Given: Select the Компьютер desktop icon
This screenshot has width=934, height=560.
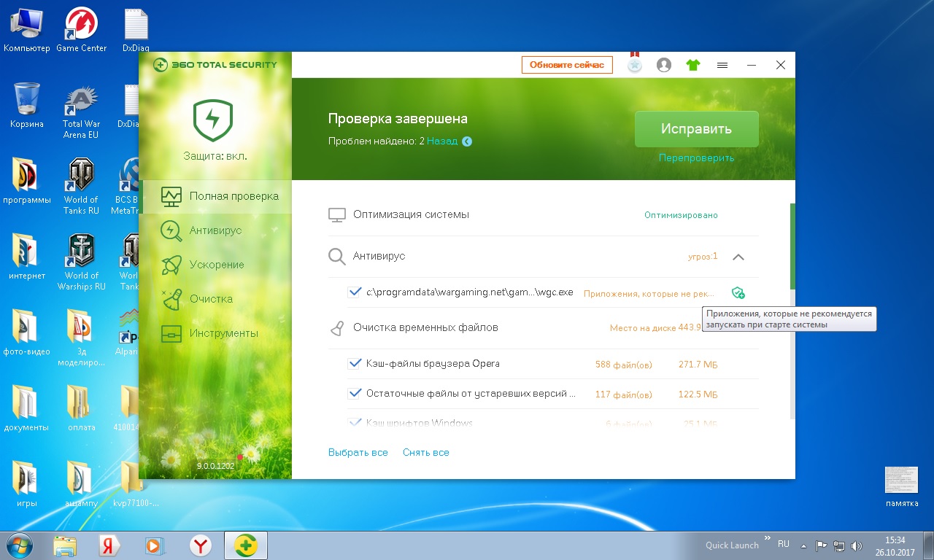Looking at the screenshot, I should [27, 31].
